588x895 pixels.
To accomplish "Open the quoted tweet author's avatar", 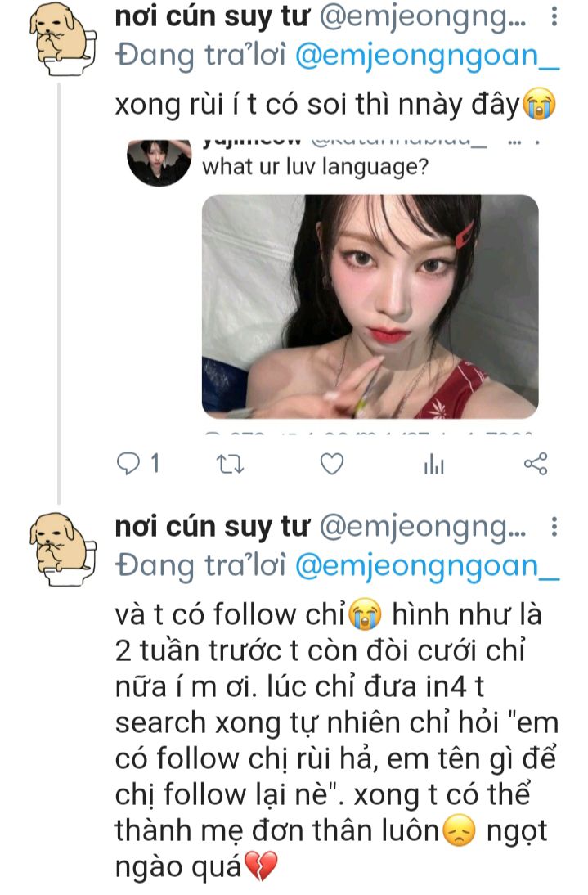I will click(159, 163).
